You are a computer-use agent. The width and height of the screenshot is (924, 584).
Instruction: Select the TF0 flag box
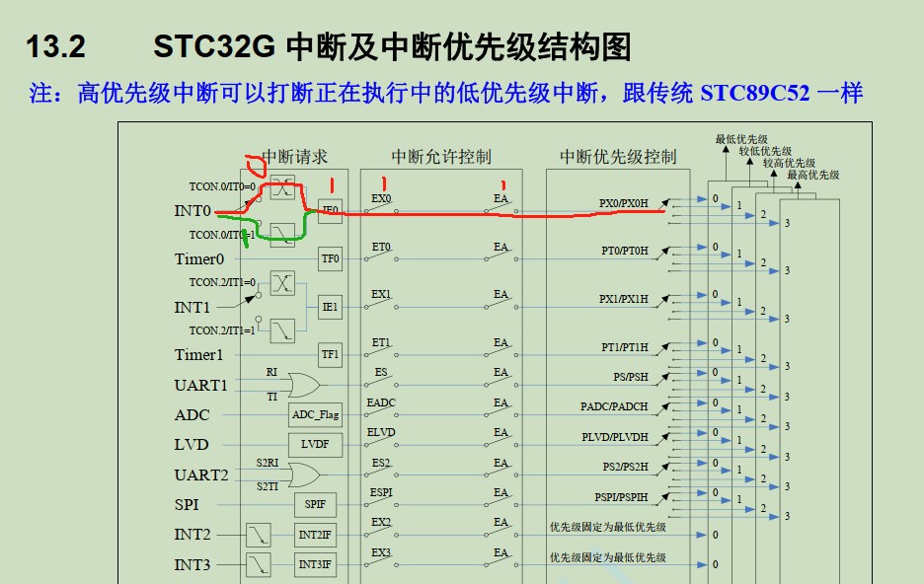point(330,259)
